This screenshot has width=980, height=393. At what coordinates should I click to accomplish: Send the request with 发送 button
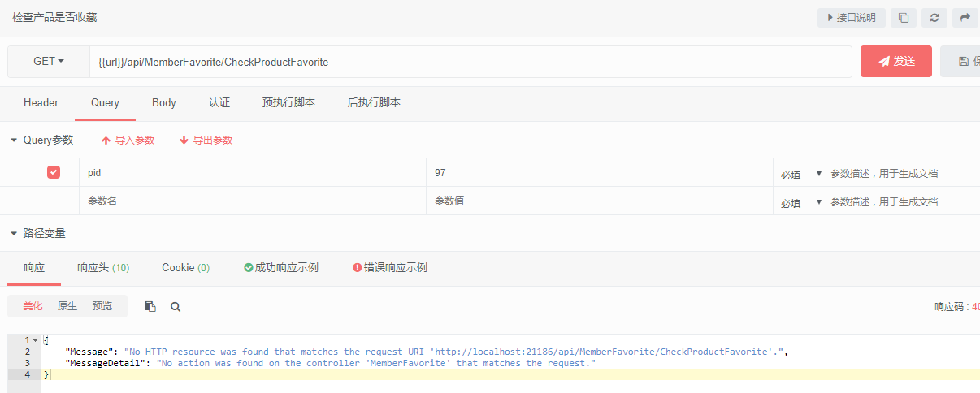pos(896,62)
